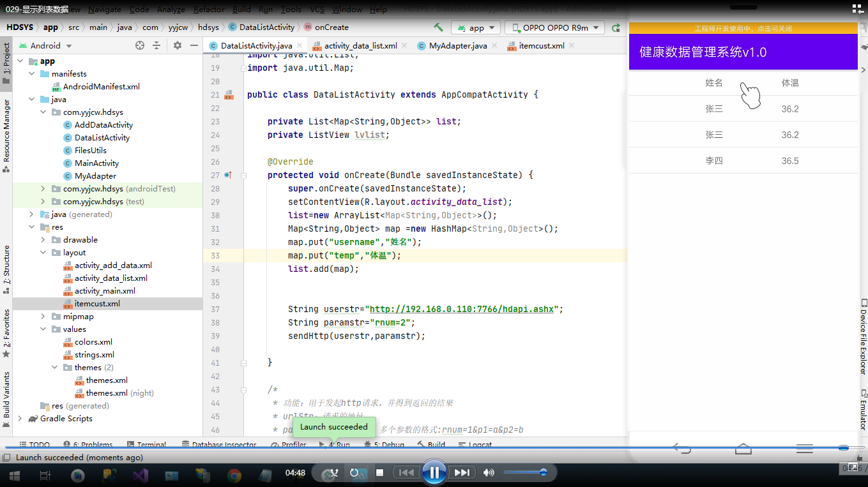Viewport: 868px width, 487px height.
Task: Tap the orange developer-mode banner on the phone
Action: coord(743,29)
